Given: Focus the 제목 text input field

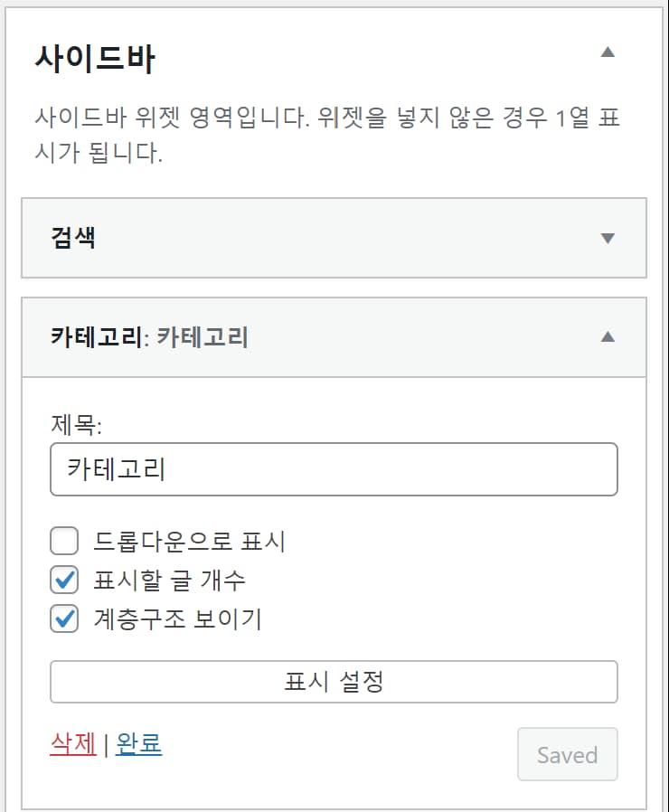Looking at the screenshot, I should tap(334, 469).
